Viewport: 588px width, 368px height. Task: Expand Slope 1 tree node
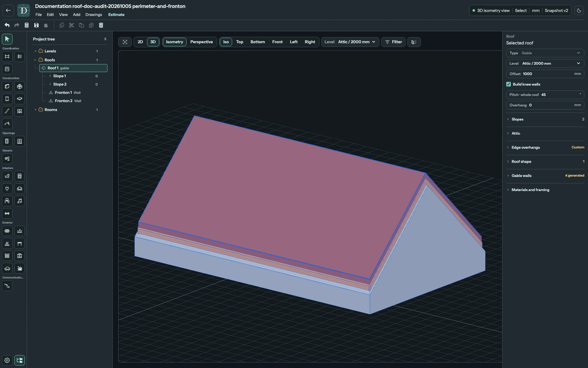point(50,76)
